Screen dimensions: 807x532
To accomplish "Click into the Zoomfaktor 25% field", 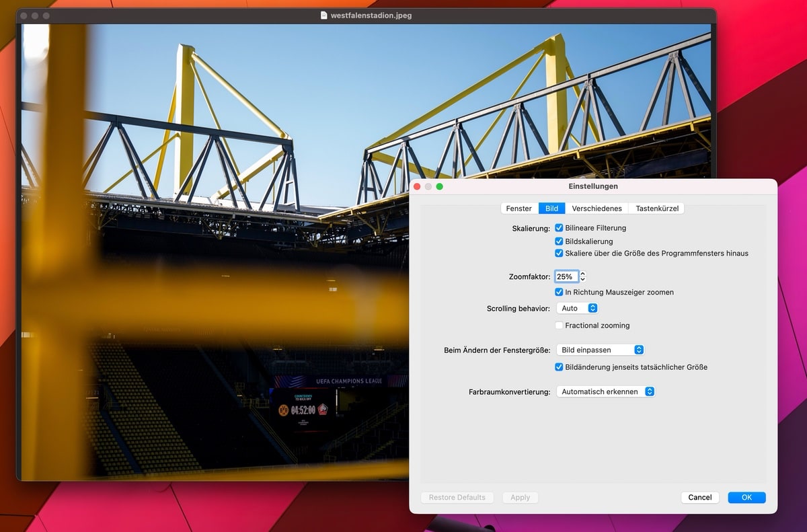I will [566, 276].
